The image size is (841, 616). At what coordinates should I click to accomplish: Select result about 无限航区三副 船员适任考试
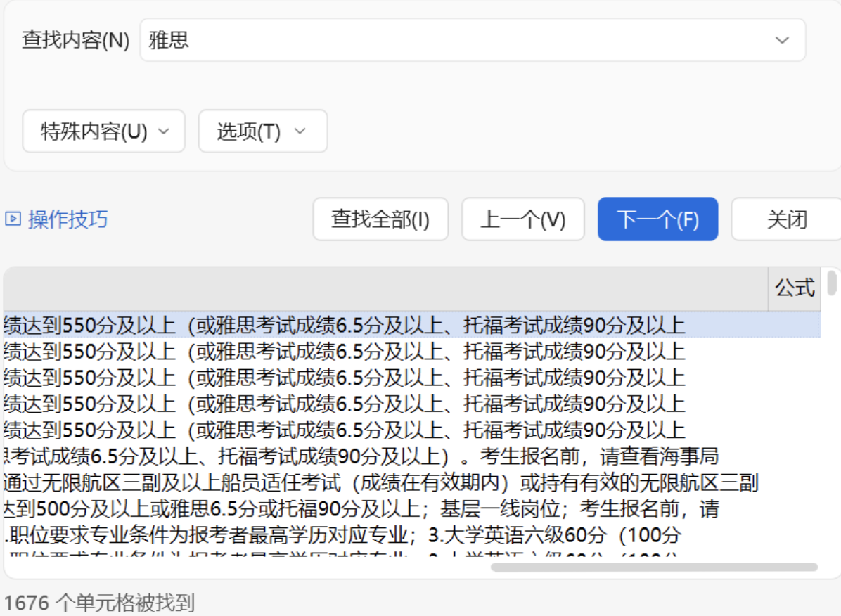coord(380,483)
